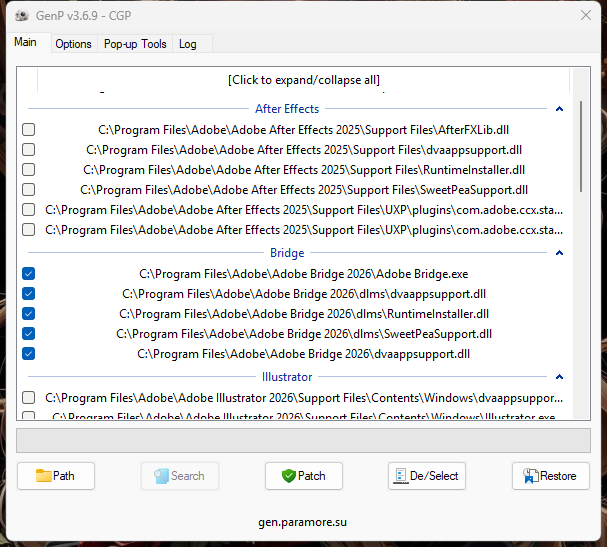
Task: Uncheck Bridge dlms\dvaappsupport.dll checkbox
Action: point(29,293)
